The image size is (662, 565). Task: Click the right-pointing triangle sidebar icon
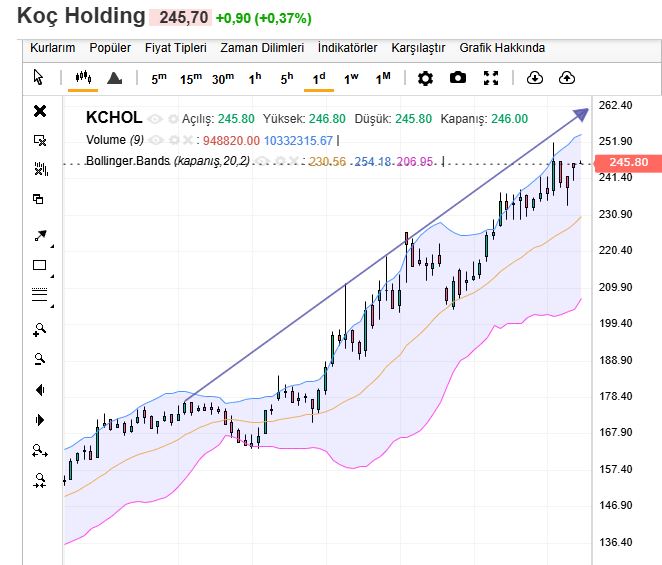click(40, 420)
